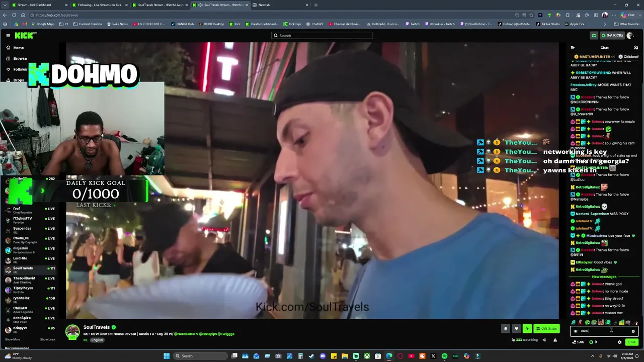
Task: Click the SoulTravels channel avatar below the video
Action: pyautogui.click(x=72, y=331)
